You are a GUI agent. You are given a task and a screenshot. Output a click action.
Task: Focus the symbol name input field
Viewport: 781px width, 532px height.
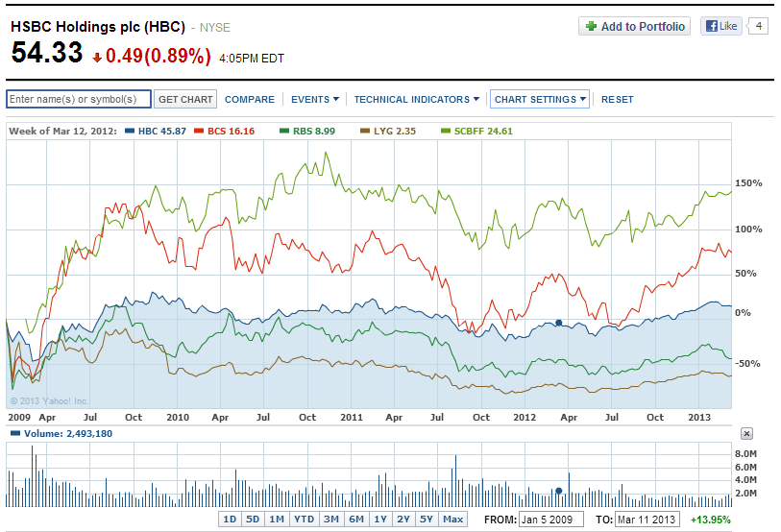pos(79,99)
